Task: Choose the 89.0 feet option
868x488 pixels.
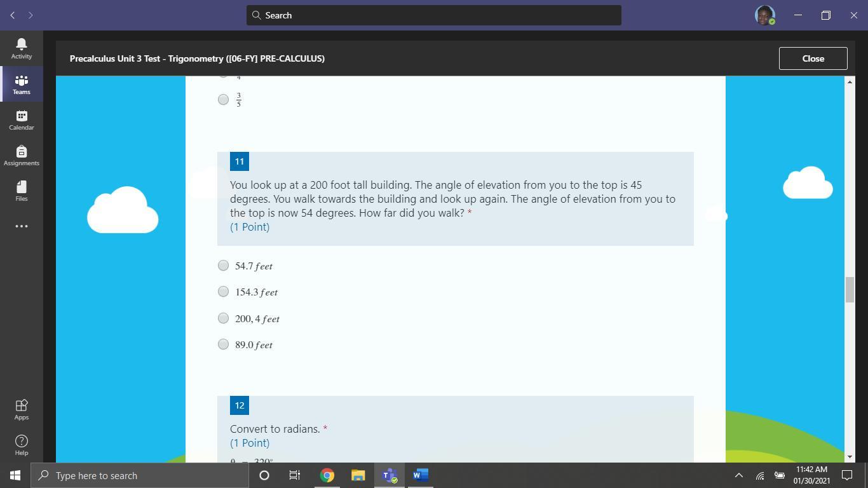Action: (223, 344)
